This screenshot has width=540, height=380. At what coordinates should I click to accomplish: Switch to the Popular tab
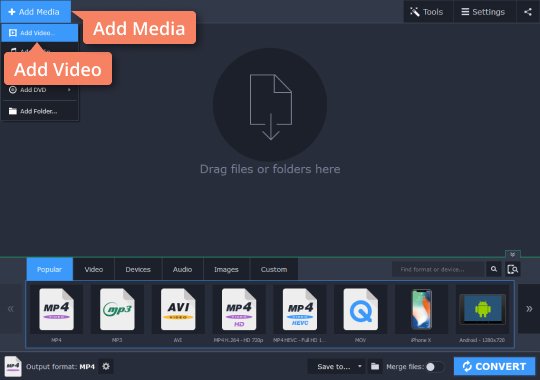pos(49,269)
